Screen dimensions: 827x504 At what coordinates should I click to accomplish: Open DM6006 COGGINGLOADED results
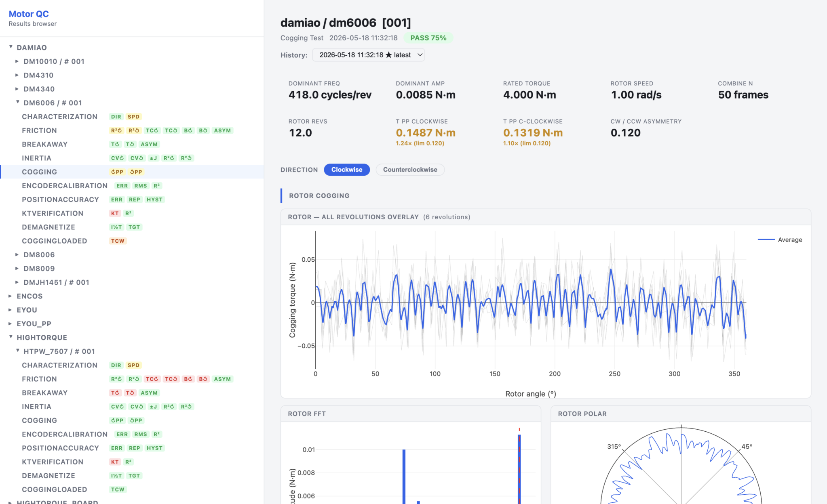pos(55,241)
